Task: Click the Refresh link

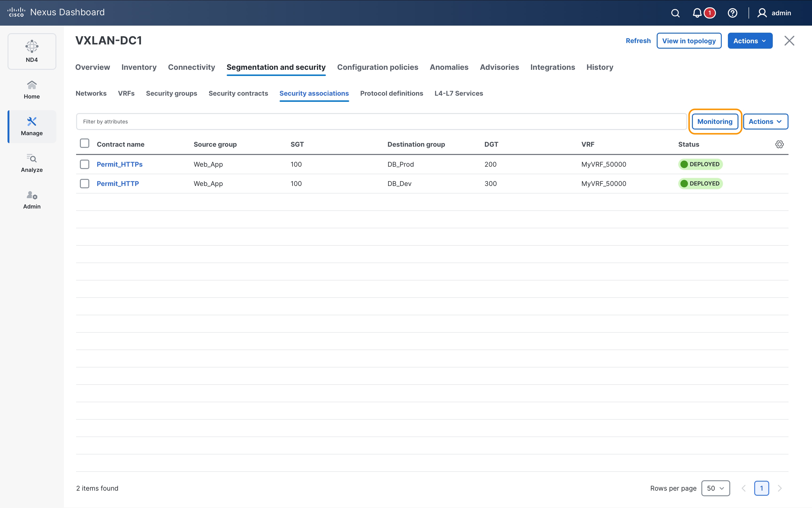Action: click(x=638, y=41)
